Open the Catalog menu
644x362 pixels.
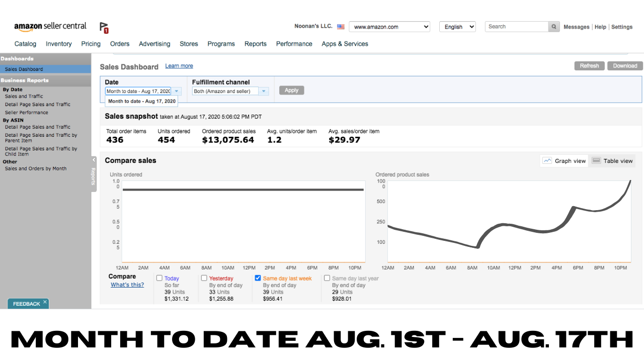click(x=25, y=44)
